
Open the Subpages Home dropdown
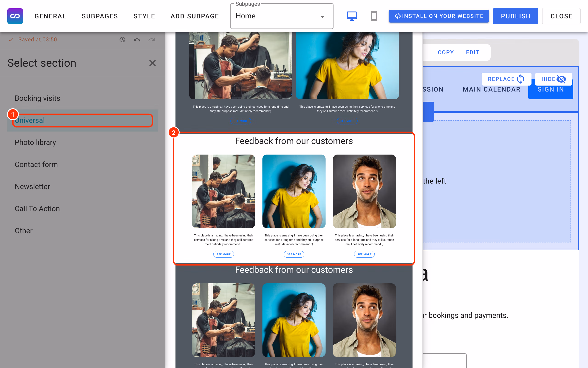click(x=282, y=16)
